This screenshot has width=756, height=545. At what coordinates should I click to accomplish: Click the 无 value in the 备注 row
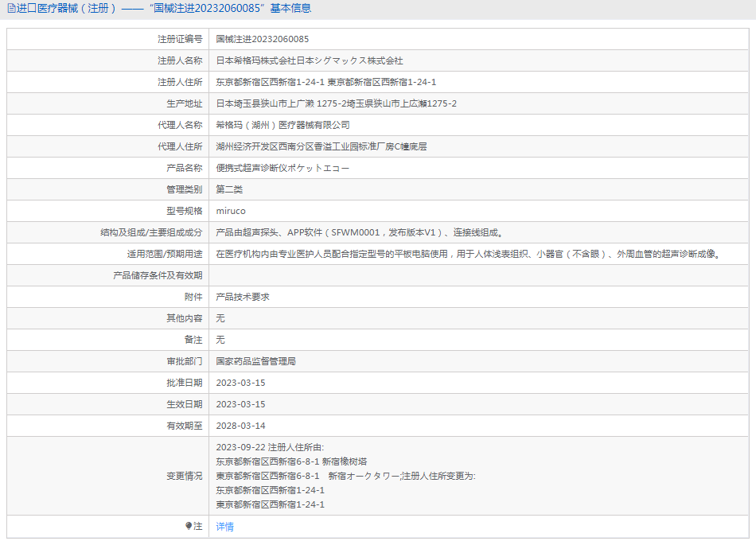[x=220, y=340]
